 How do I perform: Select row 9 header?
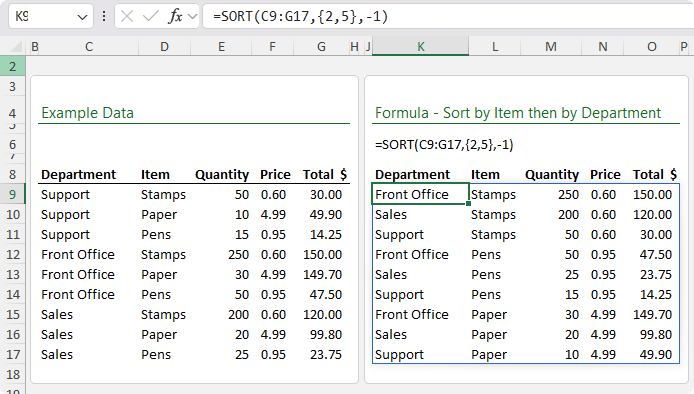click(12, 194)
